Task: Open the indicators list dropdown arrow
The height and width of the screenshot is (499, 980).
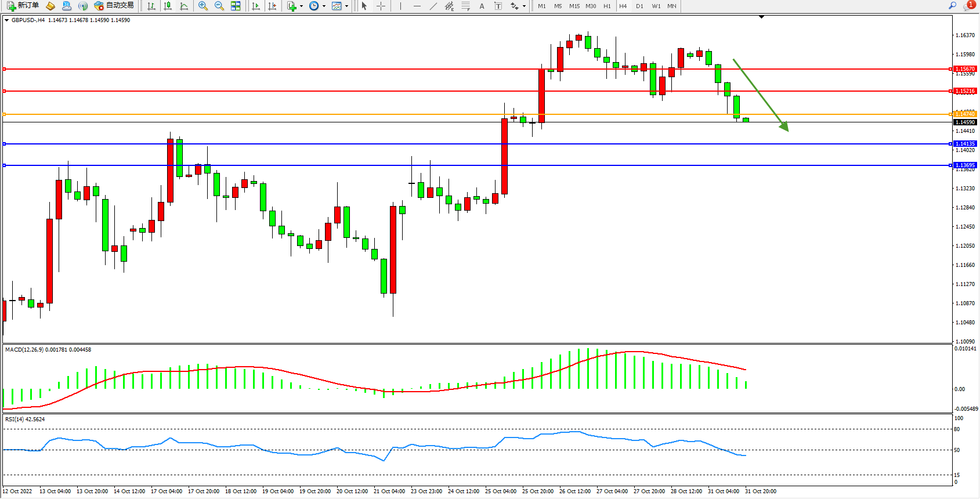Action: pos(301,6)
